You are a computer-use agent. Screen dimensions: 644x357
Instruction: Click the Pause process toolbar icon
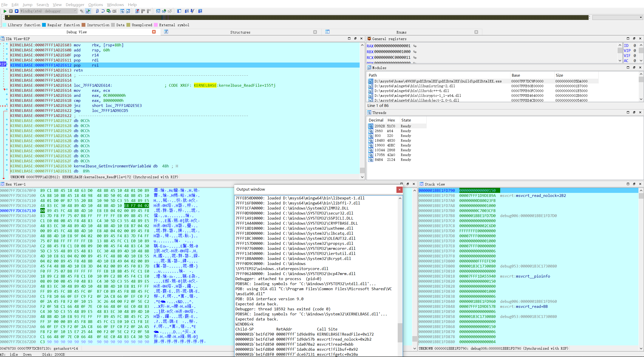coord(11,11)
